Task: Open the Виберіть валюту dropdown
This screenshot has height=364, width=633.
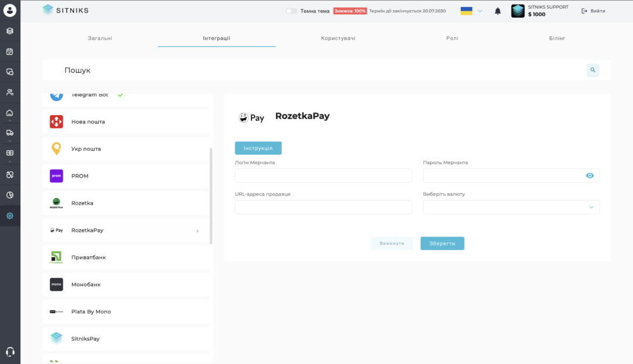Action: [x=511, y=207]
